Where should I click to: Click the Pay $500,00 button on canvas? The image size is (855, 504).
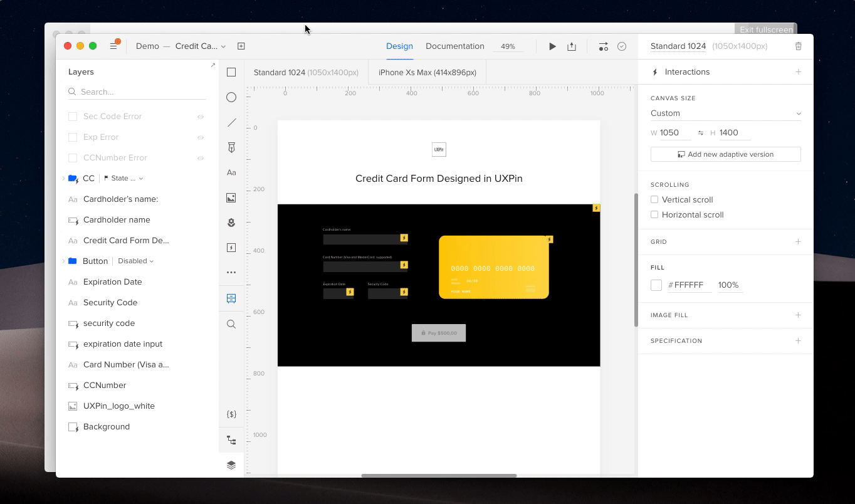[439, 333]
